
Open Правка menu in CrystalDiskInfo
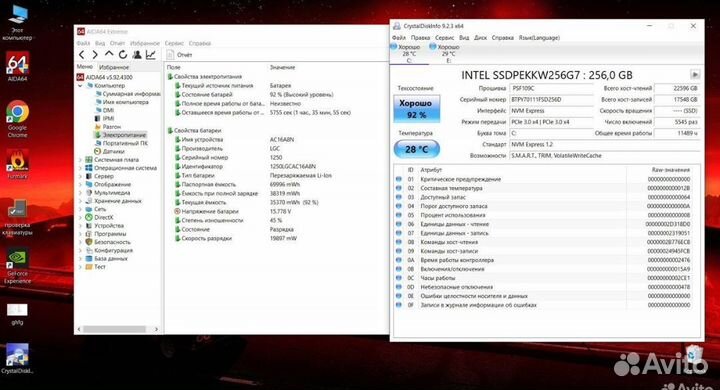[x=420, y=38]
